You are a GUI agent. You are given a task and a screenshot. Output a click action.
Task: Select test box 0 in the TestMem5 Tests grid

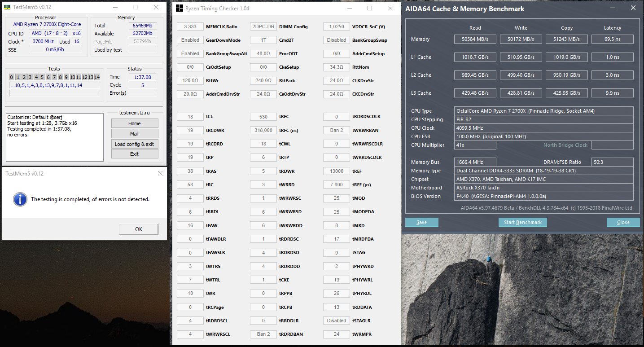pos(12,77)
